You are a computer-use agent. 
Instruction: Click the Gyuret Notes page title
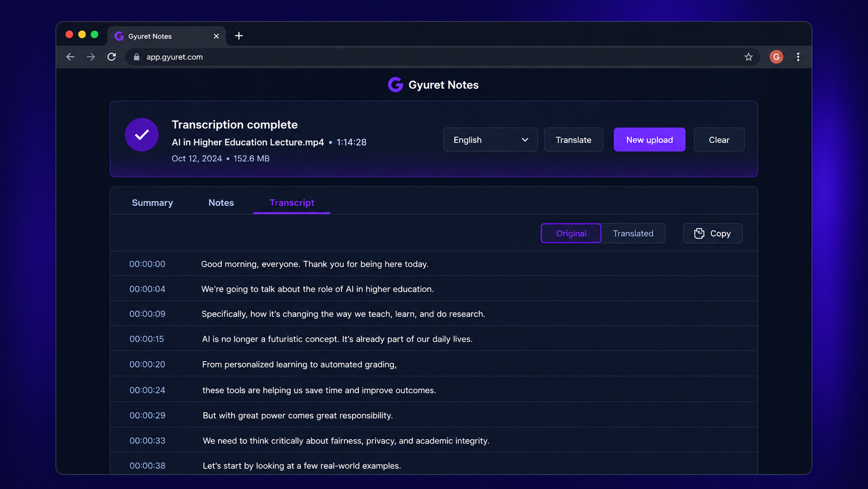pos(443,85)
